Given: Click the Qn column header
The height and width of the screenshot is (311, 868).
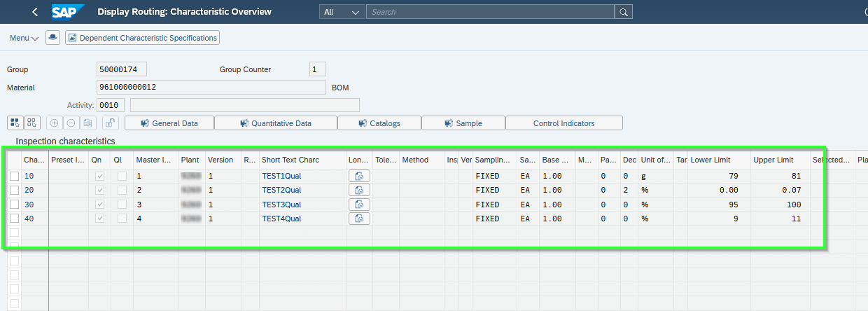Looking at the screenshot, I should [x=99, y=160].
